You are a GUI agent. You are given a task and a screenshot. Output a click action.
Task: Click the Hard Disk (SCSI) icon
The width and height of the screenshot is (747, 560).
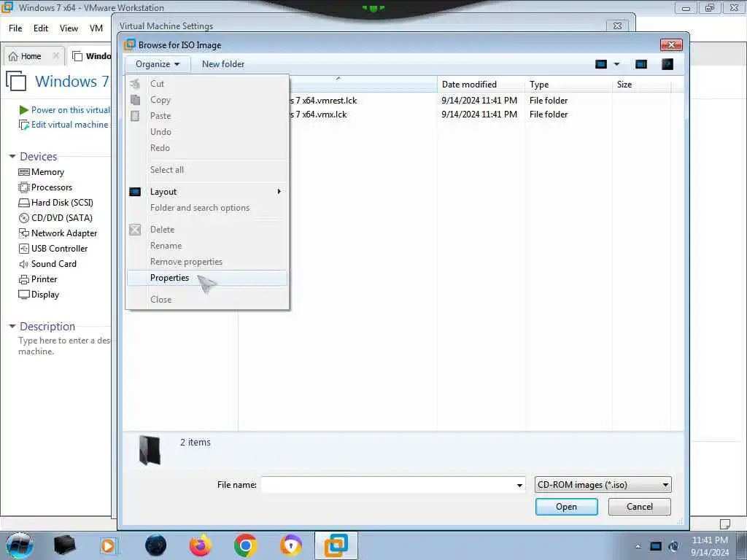(x=24, y=203)
